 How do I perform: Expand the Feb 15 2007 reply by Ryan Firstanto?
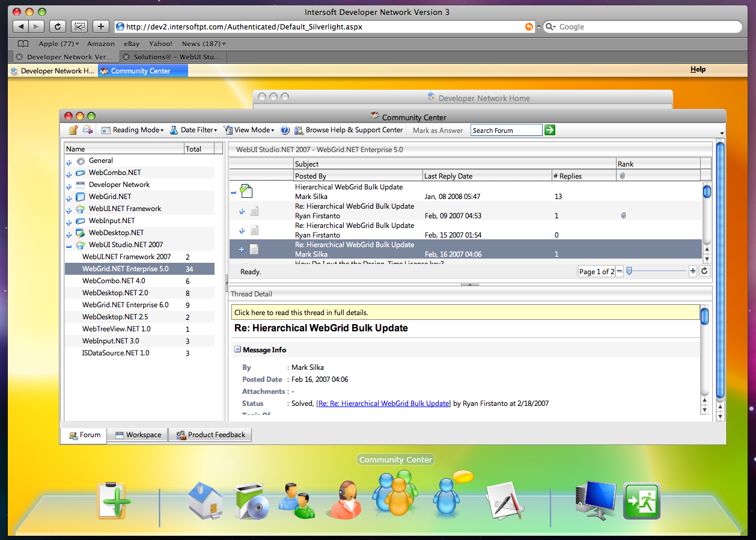242,230
